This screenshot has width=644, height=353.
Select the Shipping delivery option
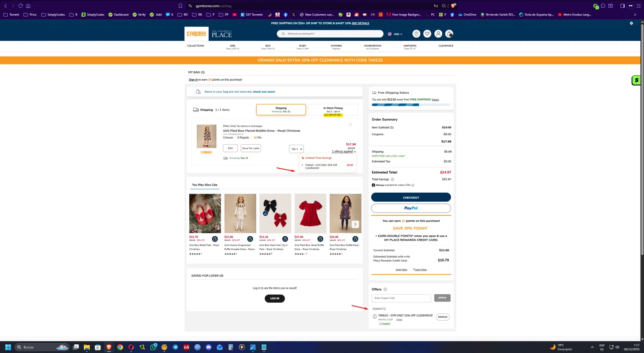click(281, 110)
